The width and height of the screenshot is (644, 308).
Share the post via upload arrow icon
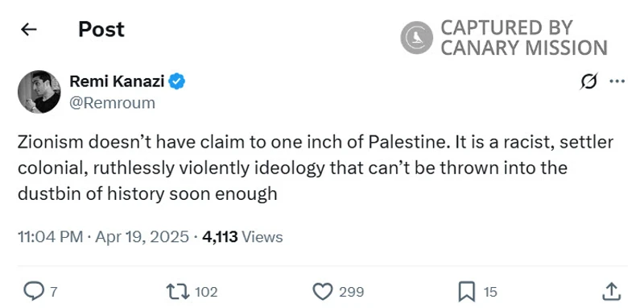pos(610,292)
